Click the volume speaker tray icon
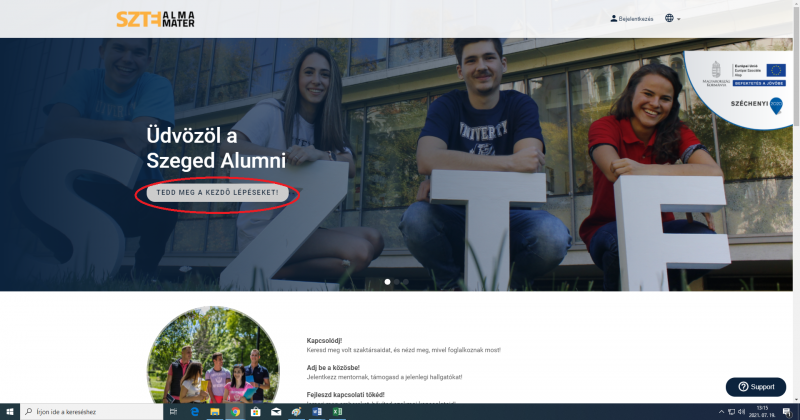Image resolution: width=800 pixels, height=420 pixels. pyautogui.click(x=741, y=412)
